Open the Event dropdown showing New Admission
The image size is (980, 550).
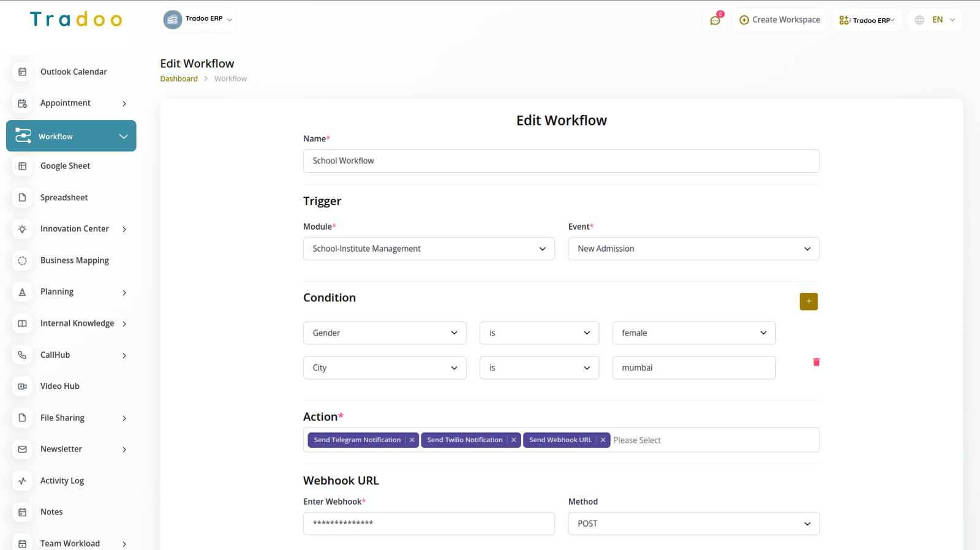pos(693,249)
